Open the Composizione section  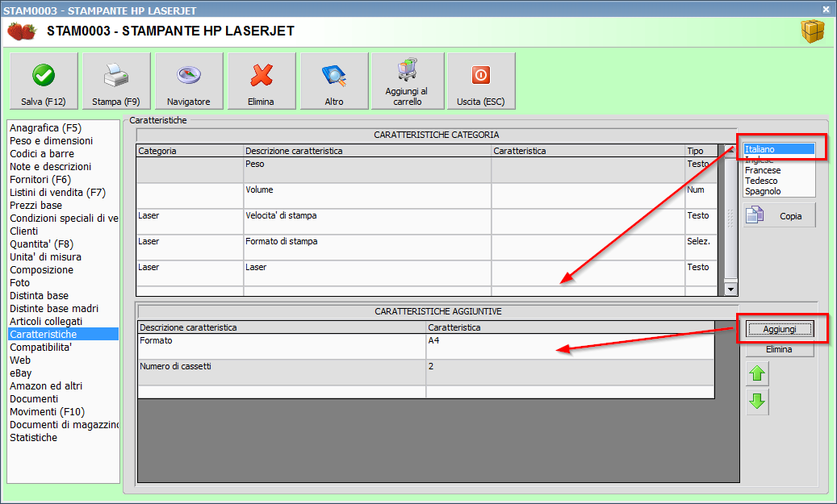click(x=63, y=270)
